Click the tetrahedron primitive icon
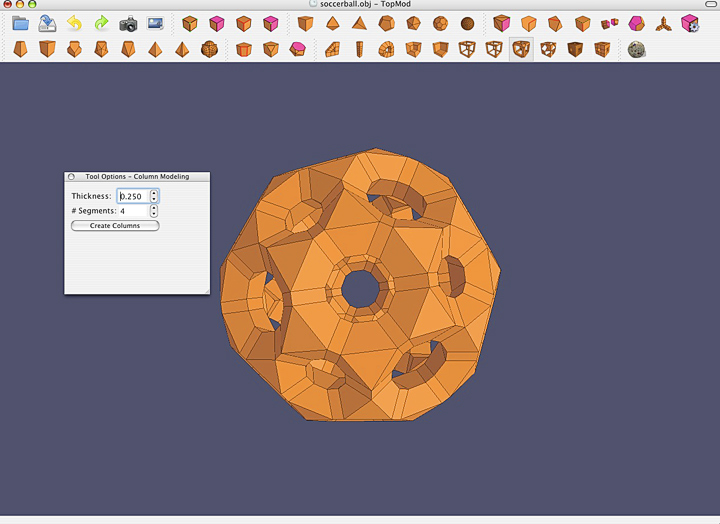The height and width of the screenshot is (524, 720). (x=359, y=23)
